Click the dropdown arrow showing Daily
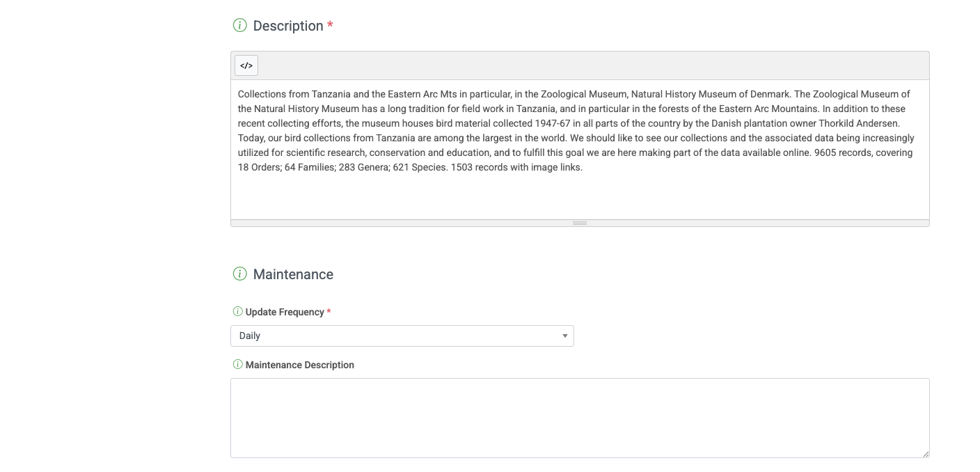Viewport: 980px width, 472px height. coord(564,336)
